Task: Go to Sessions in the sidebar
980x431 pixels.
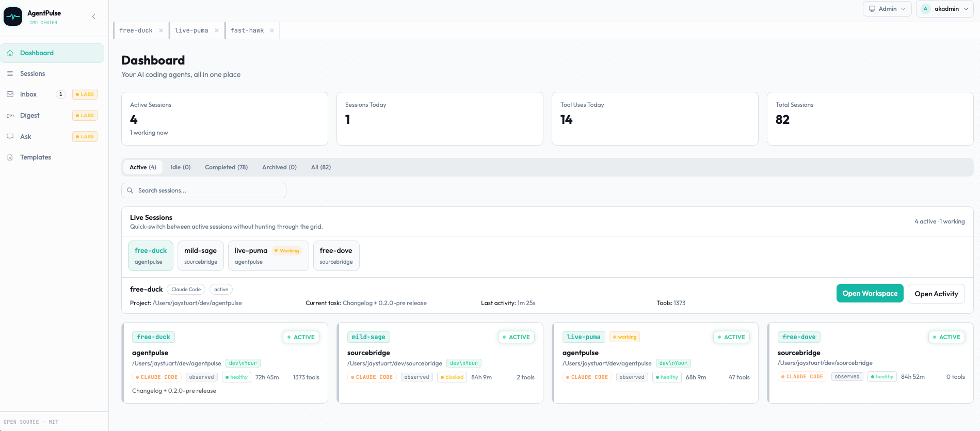Action: coord(52,74)
